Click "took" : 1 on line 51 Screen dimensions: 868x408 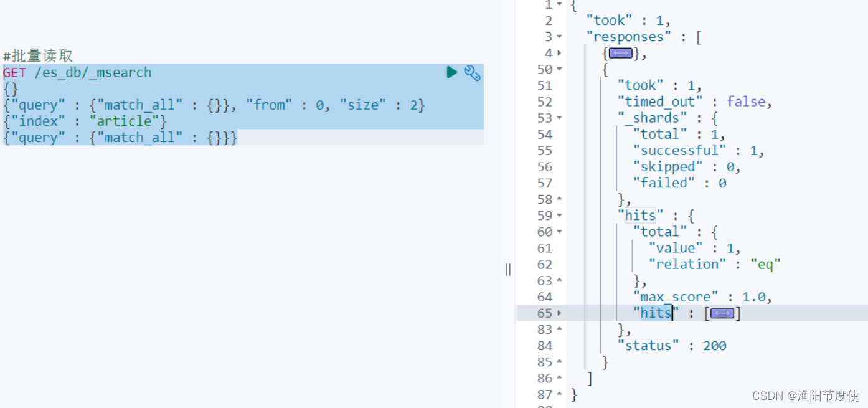pyautogui.click(x=659, y=86)
